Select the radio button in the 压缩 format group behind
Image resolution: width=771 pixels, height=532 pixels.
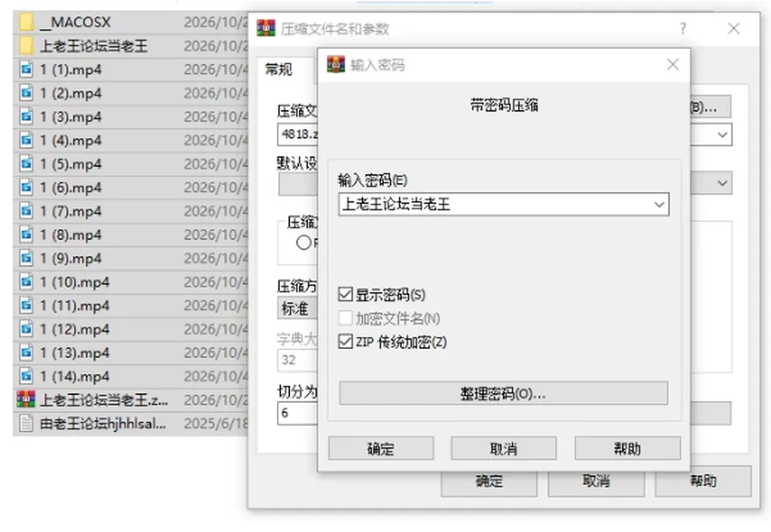point(304,242)
